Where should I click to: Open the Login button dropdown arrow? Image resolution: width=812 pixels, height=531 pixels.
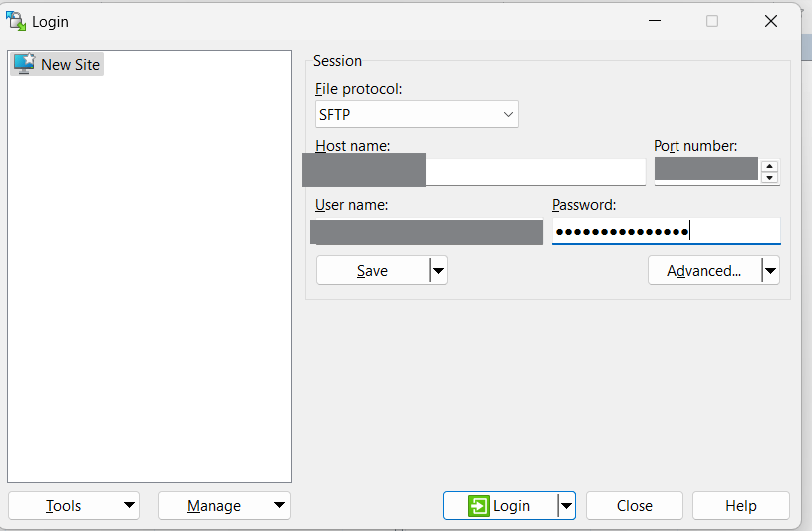(566, 506)
